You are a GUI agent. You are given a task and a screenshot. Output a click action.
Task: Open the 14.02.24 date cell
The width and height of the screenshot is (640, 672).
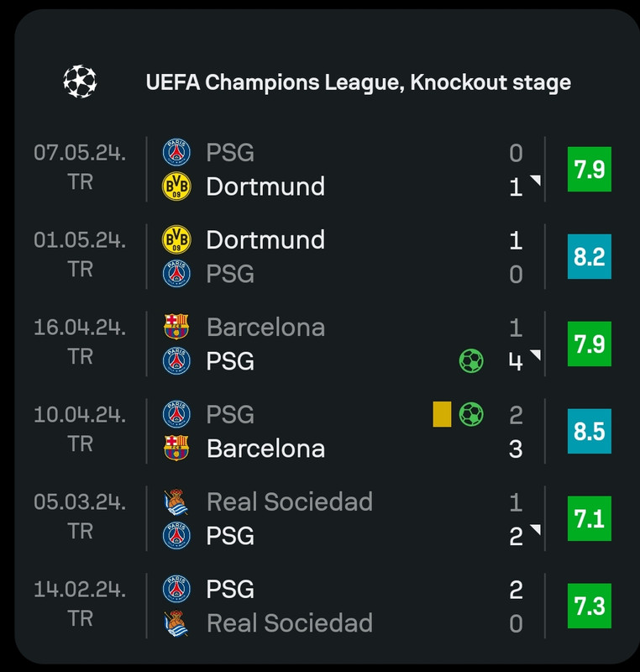[x=80, y=603]
